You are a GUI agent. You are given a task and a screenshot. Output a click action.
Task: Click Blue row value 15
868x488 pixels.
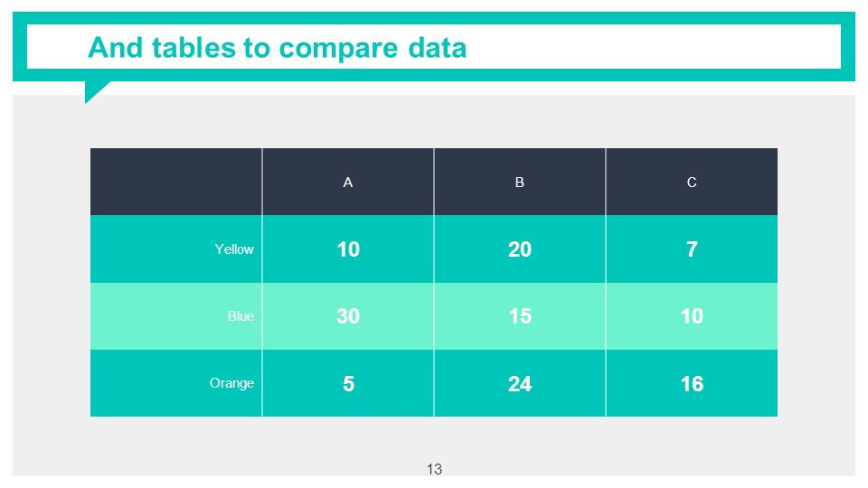[x=520, y=316]
